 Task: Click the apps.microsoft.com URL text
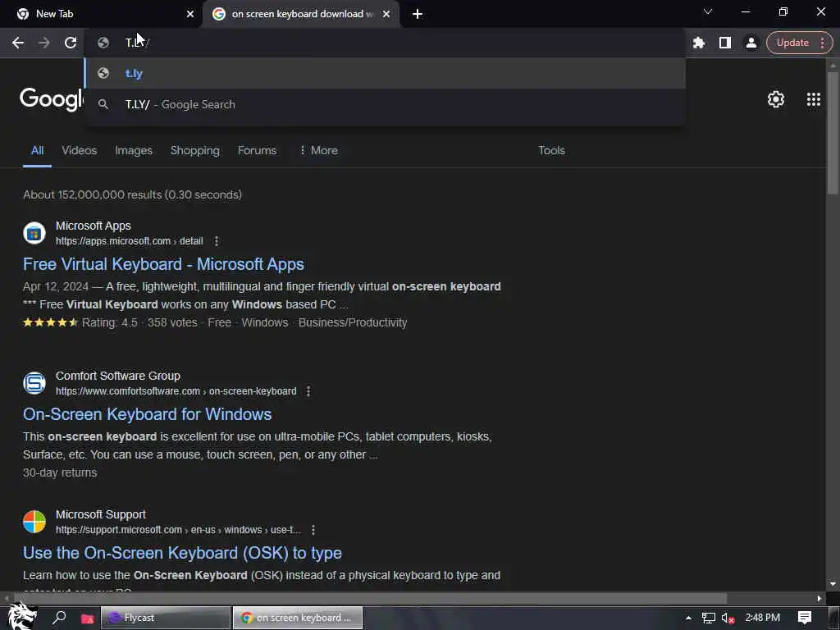[x=129, y=241]
